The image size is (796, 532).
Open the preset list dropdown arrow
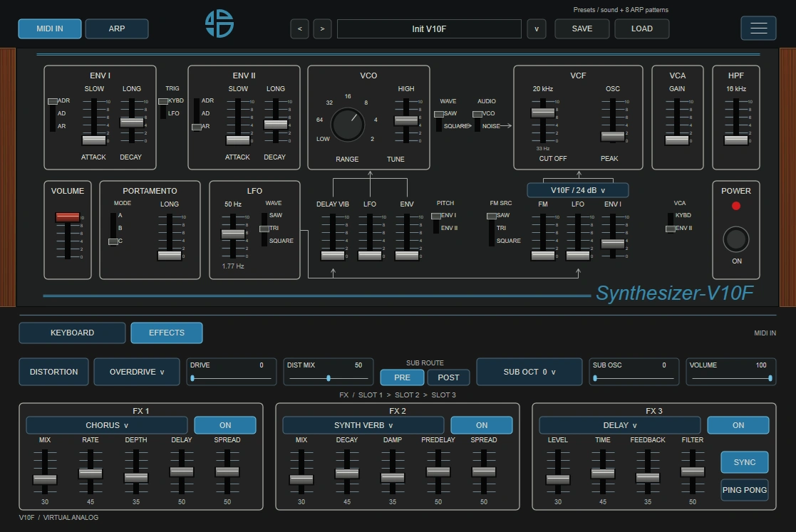tap(537, 29)
